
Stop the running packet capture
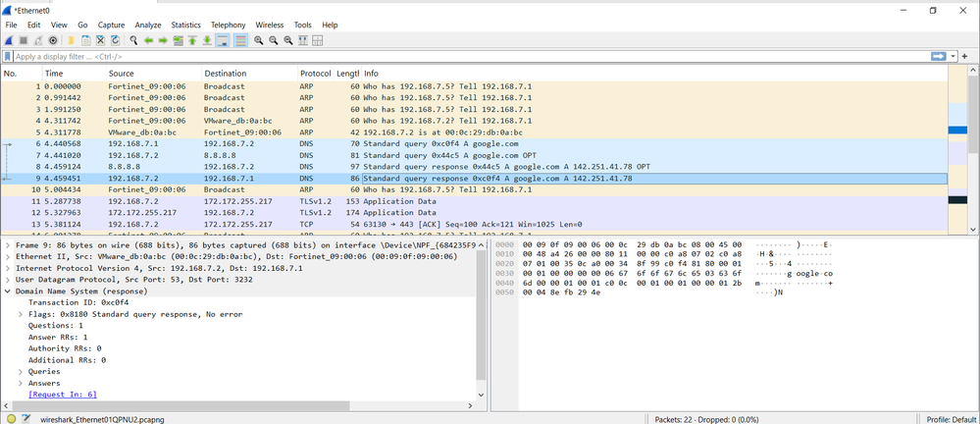tap(24, 40)
